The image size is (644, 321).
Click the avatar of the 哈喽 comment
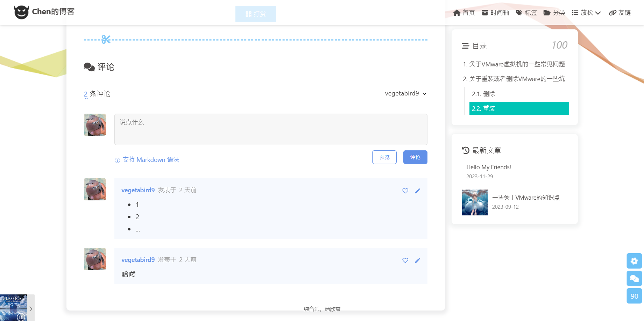point(95,259)
